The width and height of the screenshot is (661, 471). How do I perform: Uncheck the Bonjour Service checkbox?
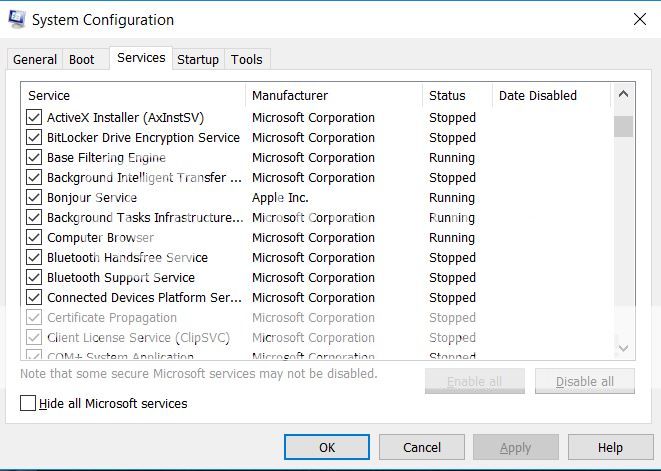click(34, 197)
